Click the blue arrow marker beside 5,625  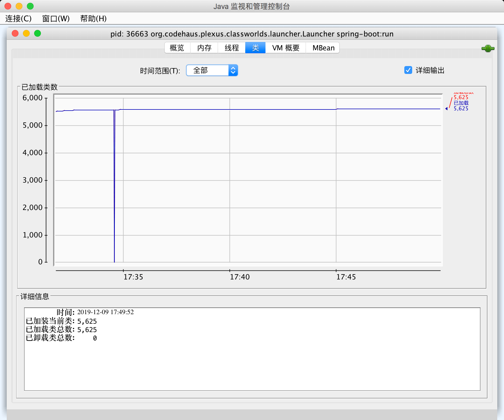tap(446, 109)
